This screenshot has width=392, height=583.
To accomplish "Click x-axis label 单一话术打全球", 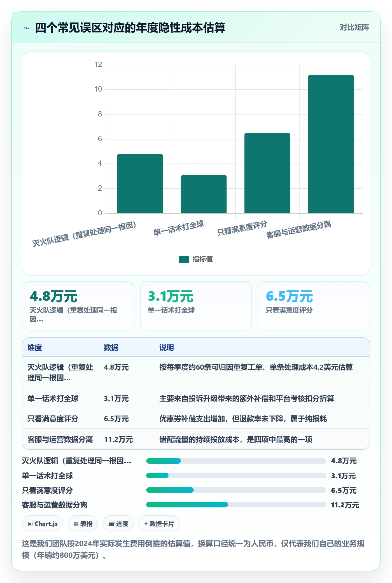I will (179, 228).
